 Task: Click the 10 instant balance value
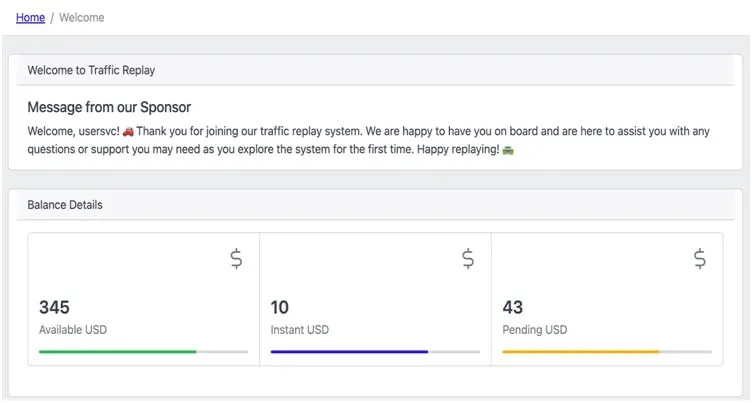(x=280, y=307)
